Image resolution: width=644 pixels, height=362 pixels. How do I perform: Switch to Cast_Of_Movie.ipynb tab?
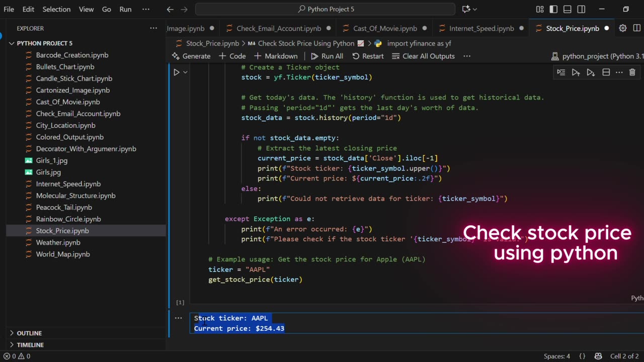(385, 28)
